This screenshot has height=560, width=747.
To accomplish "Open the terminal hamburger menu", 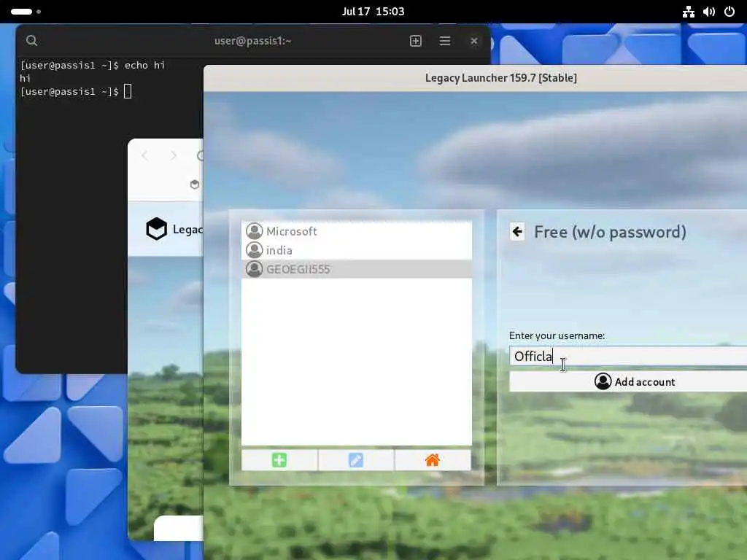I will pos(445,41).
